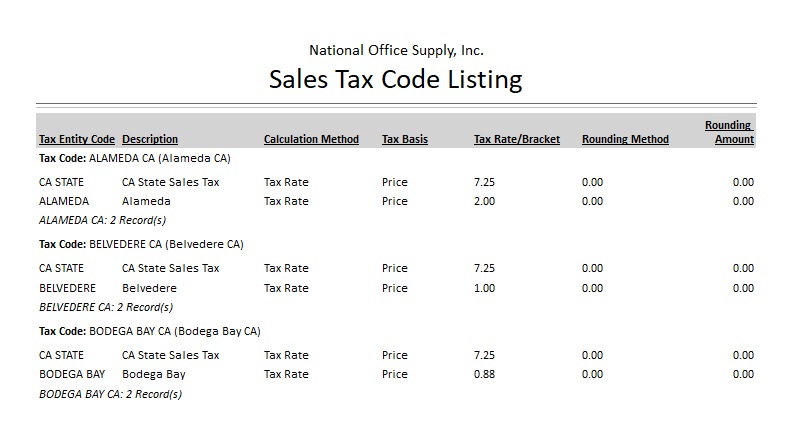Select the "National Office Supply, Inc." company name
This screenshot has height=438, width=795.
[x=396, y=50]
